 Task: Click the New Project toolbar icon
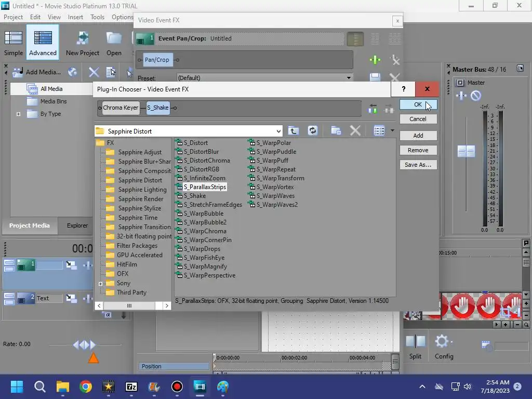83,43
